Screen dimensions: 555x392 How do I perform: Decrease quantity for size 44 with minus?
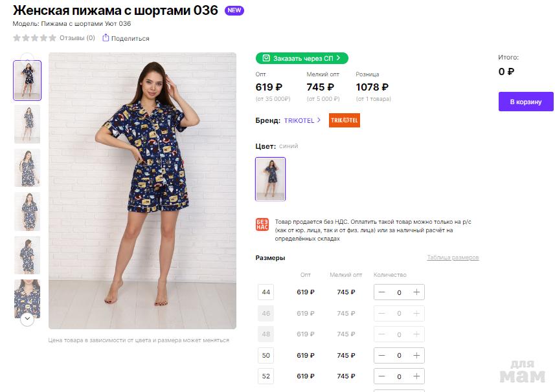point(382,292)
